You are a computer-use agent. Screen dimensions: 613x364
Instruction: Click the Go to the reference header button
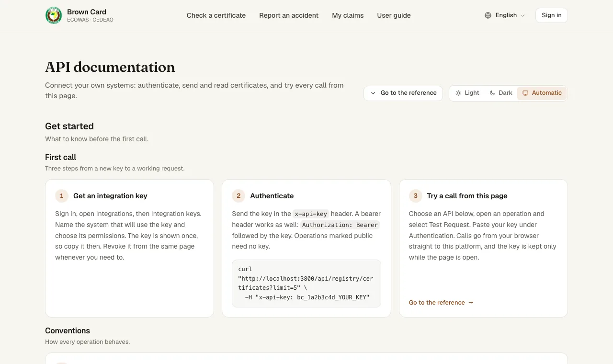click(403, 93)
